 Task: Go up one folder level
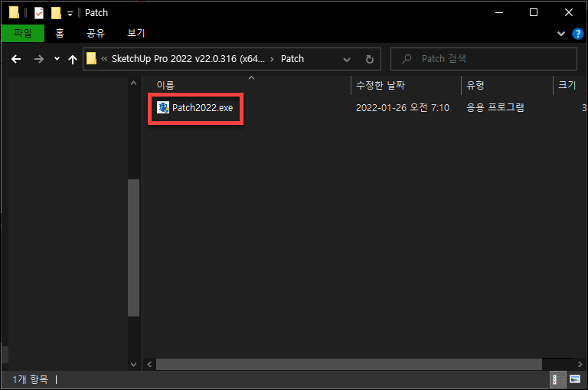73,59
